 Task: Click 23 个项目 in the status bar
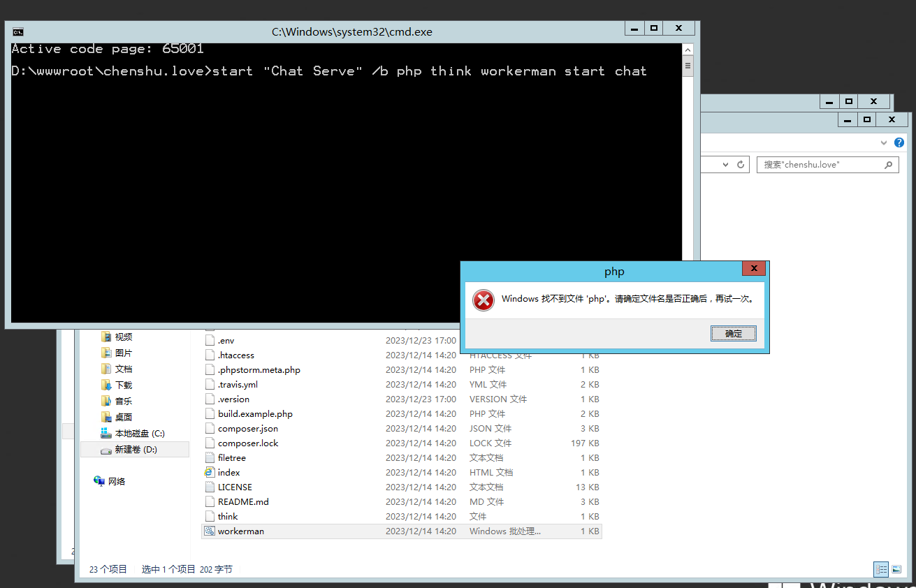point(108,569)
